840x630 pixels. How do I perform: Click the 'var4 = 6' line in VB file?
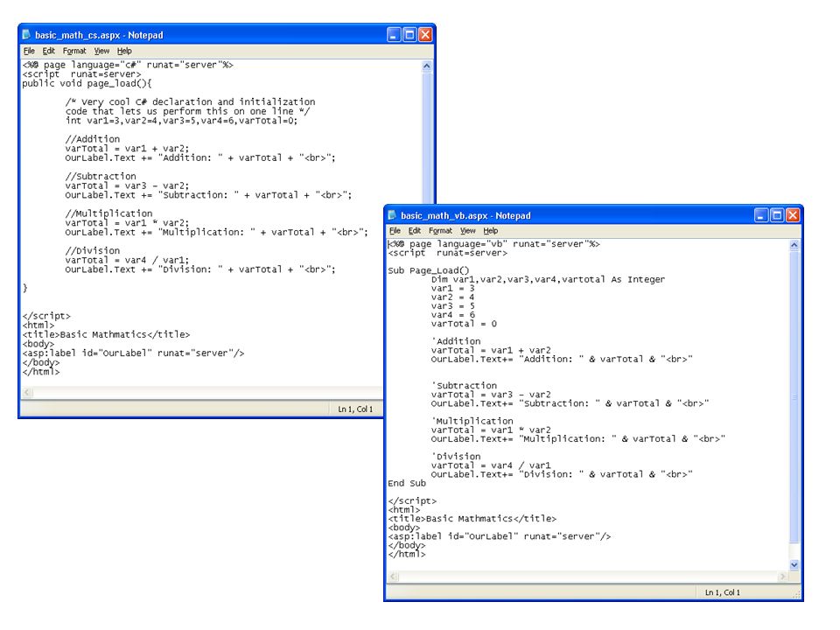453,315
